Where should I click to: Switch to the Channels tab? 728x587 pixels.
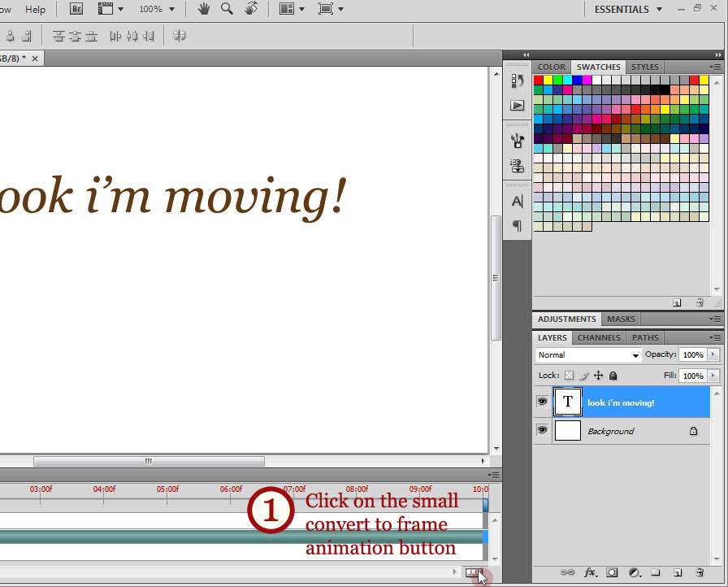[x=599, y=337]
